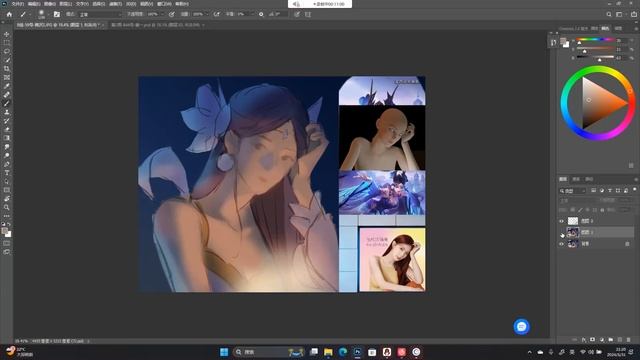Click the foreground color swatch in Color panel

(564, 41)
